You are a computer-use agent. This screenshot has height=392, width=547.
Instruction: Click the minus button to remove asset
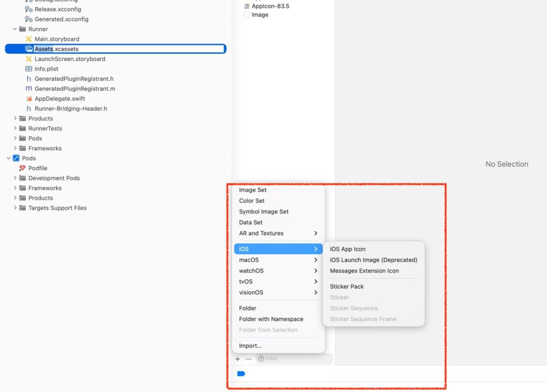[248, 359]
